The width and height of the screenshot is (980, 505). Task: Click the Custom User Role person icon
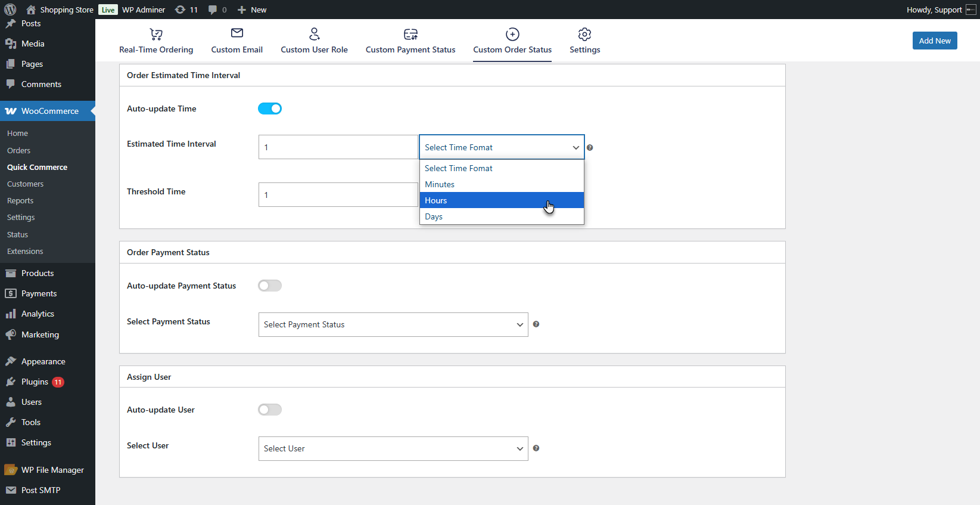click(315, 34)
